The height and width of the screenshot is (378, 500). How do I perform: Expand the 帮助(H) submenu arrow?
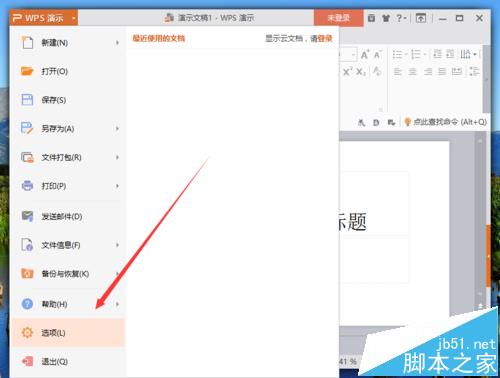[x=117, y=304]
